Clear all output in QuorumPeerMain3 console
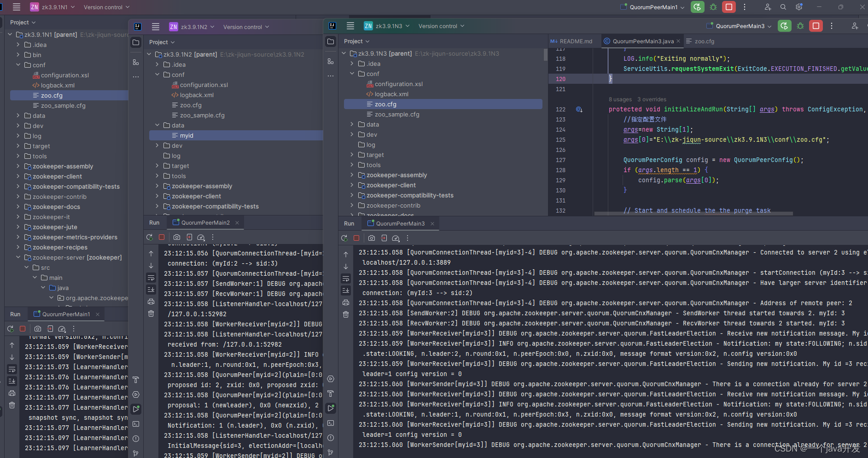Screen dimensions: 868x458 [346, 314]
